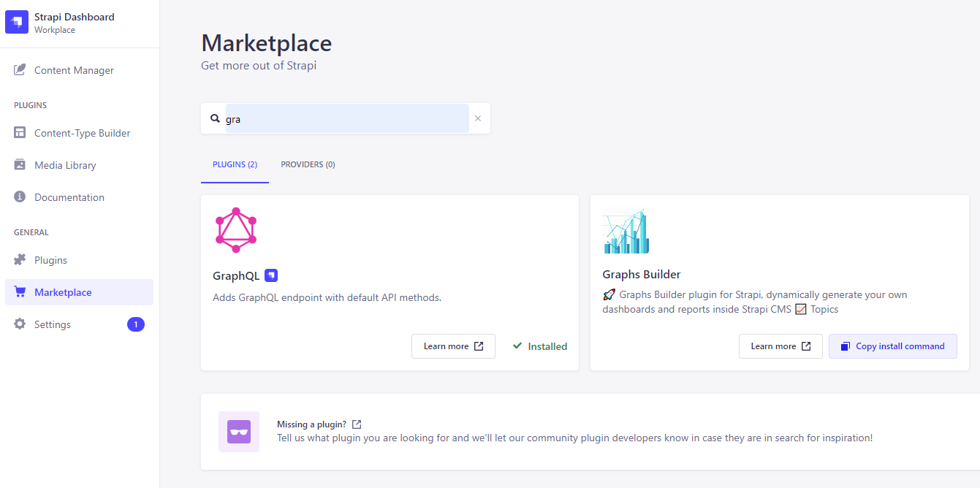The image size is (980, 488).
Task: Switch to the Providers (0) tab
Action: pos(308,164)
